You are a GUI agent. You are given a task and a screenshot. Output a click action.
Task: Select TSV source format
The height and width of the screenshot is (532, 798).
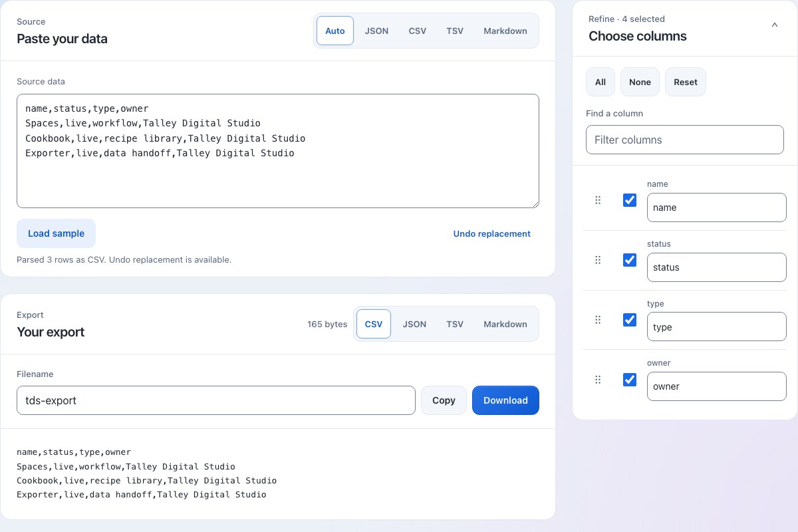455,31
